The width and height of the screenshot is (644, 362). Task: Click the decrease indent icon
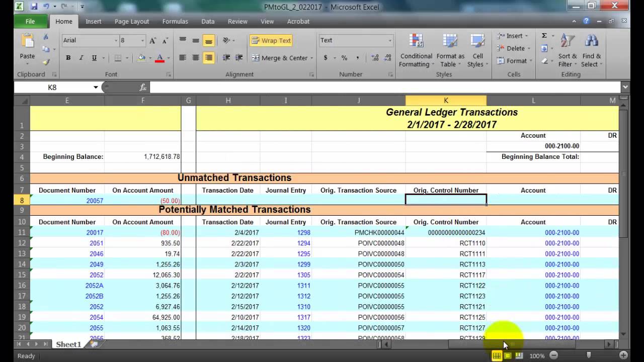pos(226,58)
